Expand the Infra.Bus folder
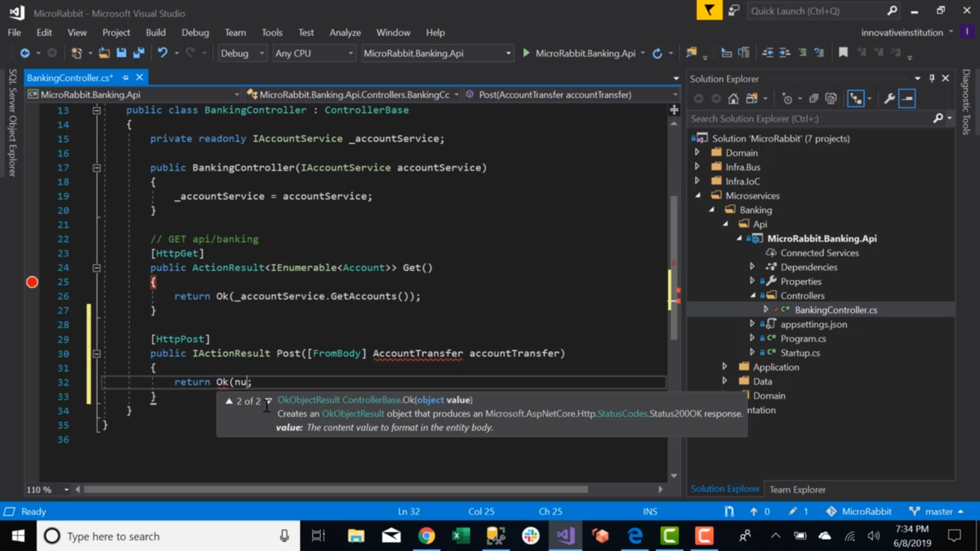 (697, 167)
